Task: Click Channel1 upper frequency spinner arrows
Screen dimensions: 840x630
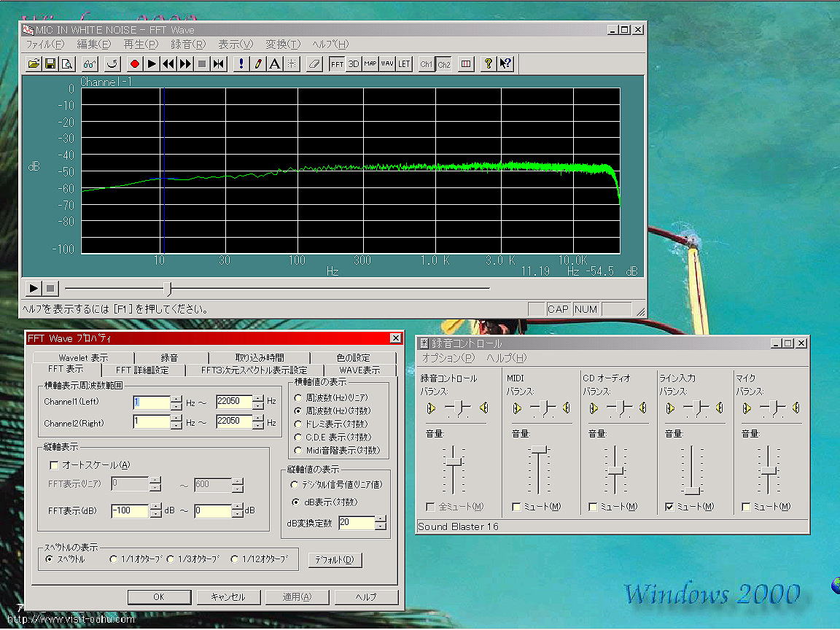Action: [x=258, y=402]
